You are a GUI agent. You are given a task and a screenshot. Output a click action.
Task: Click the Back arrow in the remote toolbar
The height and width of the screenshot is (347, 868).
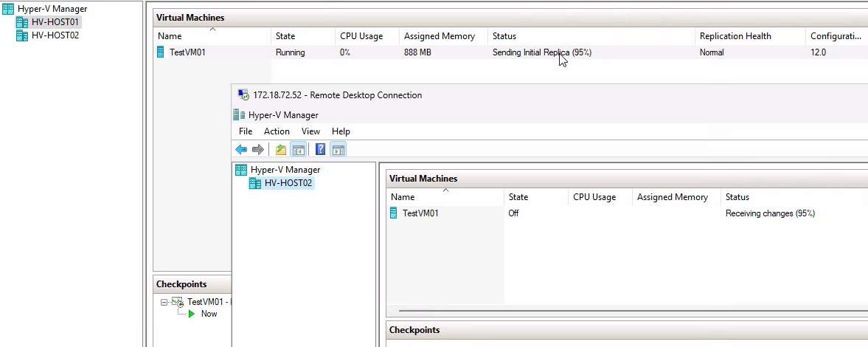(241, 150)
